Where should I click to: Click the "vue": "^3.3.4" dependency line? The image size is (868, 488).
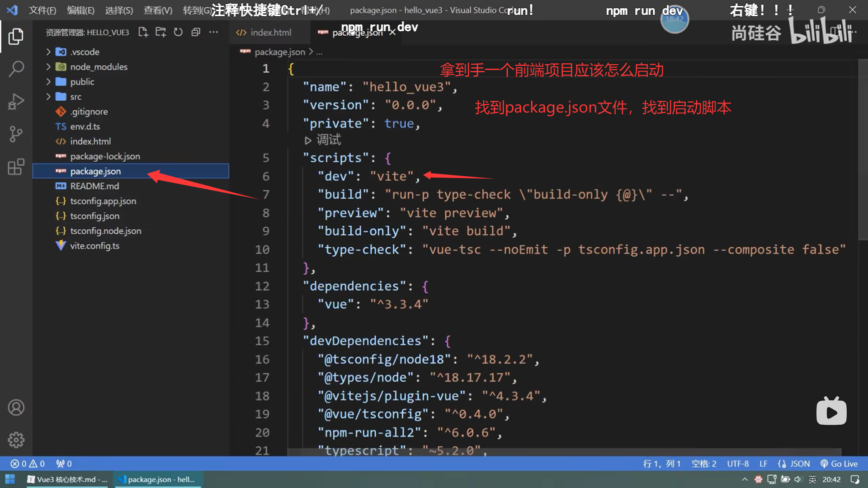[x=373, y=304]
